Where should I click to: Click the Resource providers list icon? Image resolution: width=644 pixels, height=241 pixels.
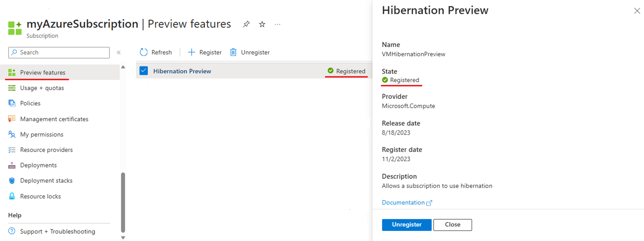click(x=12, y=150)
